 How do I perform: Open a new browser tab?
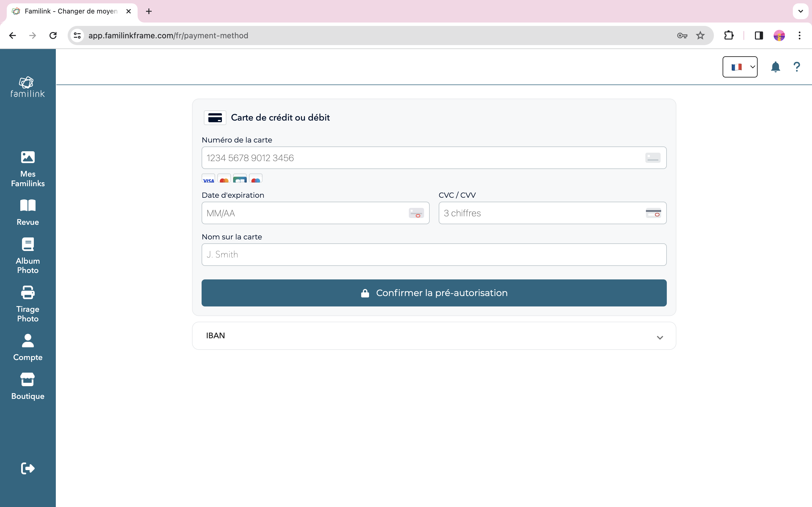click(149, 11)
